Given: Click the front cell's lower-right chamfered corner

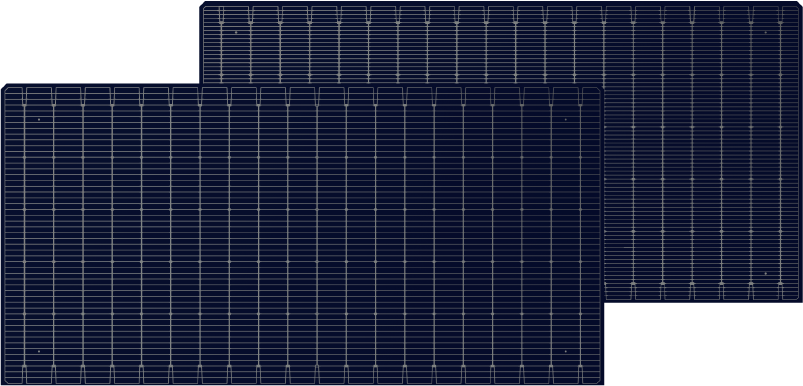Looking at the screenshot, I should pos(601,382).
